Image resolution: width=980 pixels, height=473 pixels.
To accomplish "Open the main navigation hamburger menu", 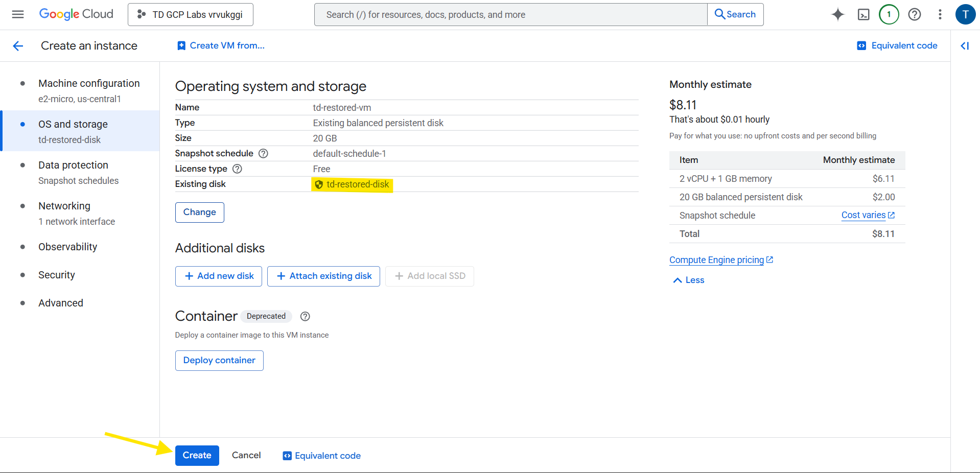I will tap(18, 14).
